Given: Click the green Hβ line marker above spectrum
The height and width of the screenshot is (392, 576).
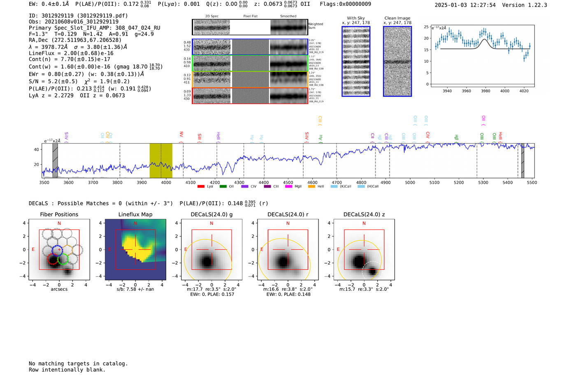Looking at the screenshot, I should tap(456, 137).
